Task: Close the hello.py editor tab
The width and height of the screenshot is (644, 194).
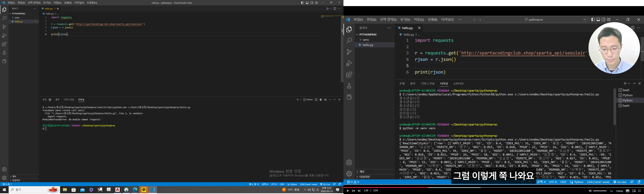Action: [x=58, y=9]
